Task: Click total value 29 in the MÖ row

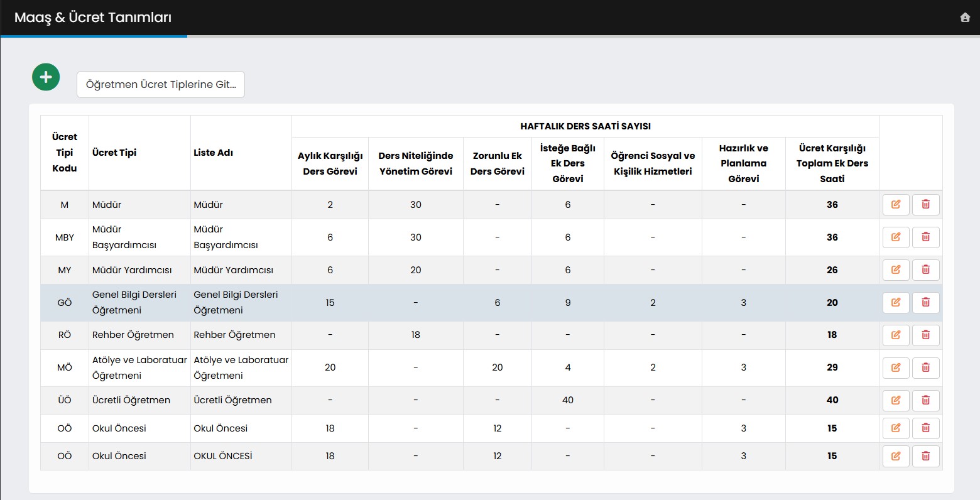Action: coord(832,367)
